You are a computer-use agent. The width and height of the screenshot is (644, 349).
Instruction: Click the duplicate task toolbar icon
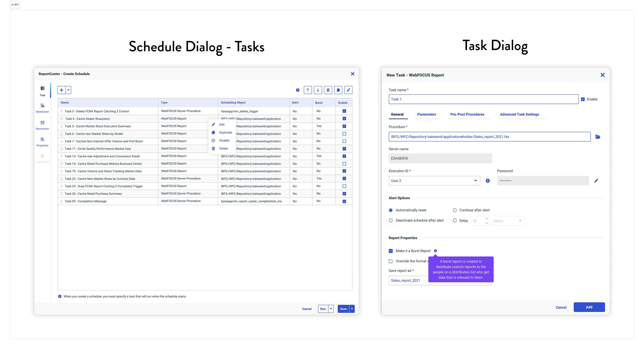point(338,90)
